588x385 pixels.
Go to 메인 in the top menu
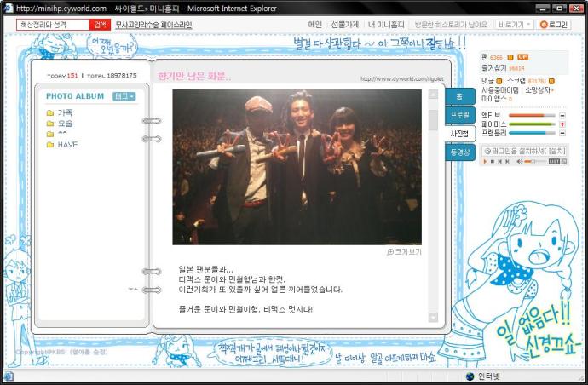(315, 25)
